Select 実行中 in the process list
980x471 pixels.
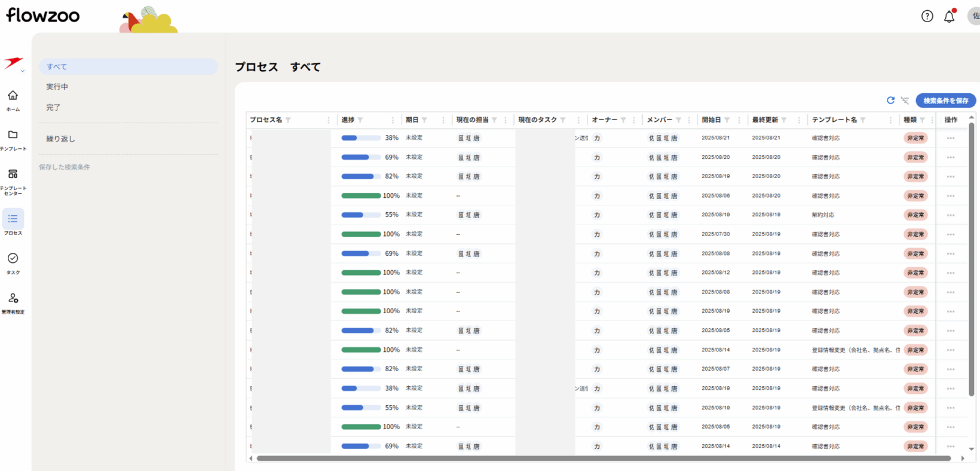(x=57, y=87)
